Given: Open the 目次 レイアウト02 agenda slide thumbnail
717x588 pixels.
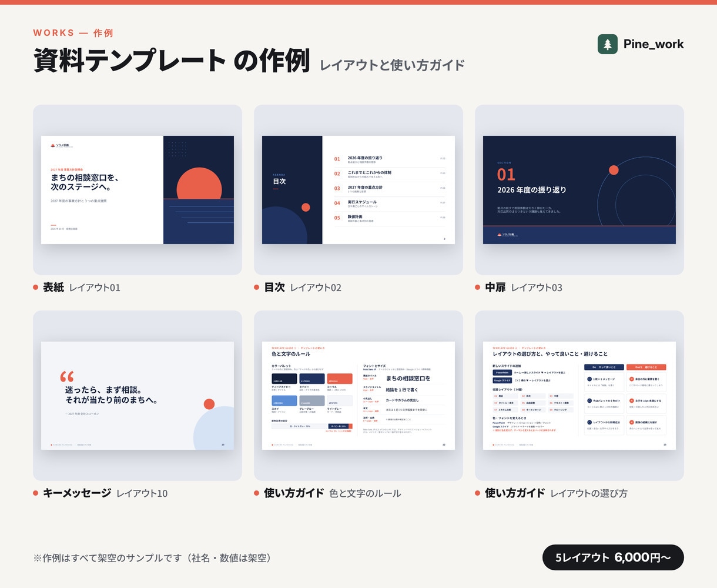Looking at the screenshot, I should 358,190.
